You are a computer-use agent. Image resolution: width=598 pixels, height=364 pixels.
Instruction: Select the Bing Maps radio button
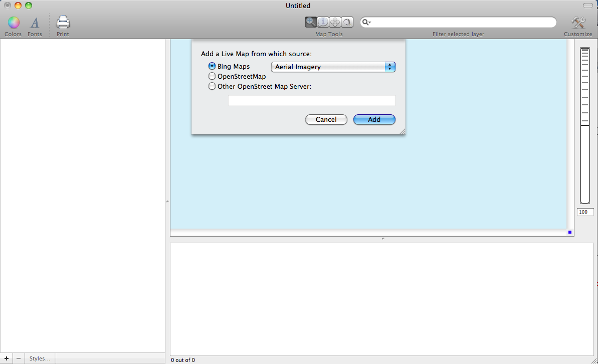(212, 66)
